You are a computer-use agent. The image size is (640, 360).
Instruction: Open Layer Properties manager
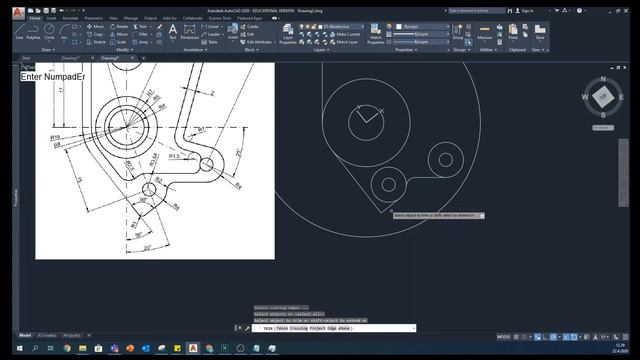(288, 33)
